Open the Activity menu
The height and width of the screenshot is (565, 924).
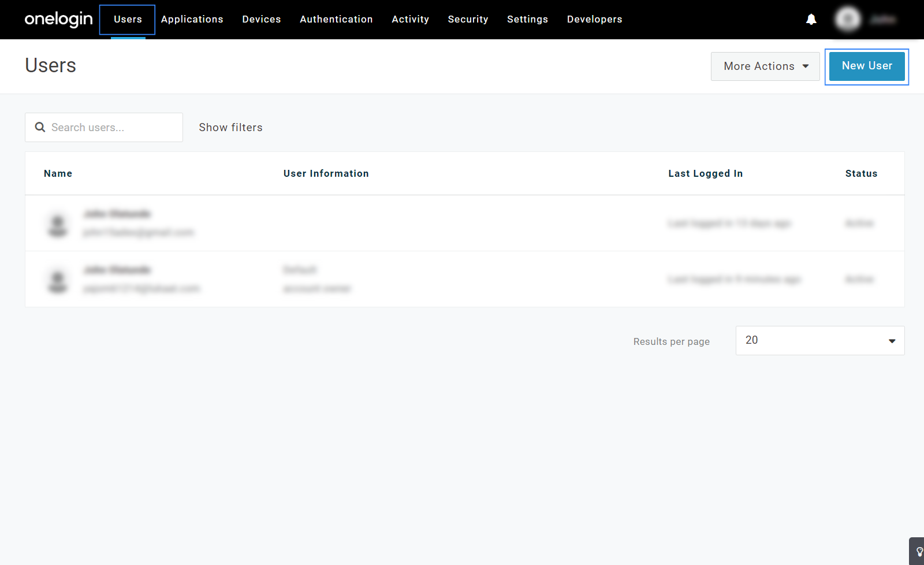(x=410, y=20)
